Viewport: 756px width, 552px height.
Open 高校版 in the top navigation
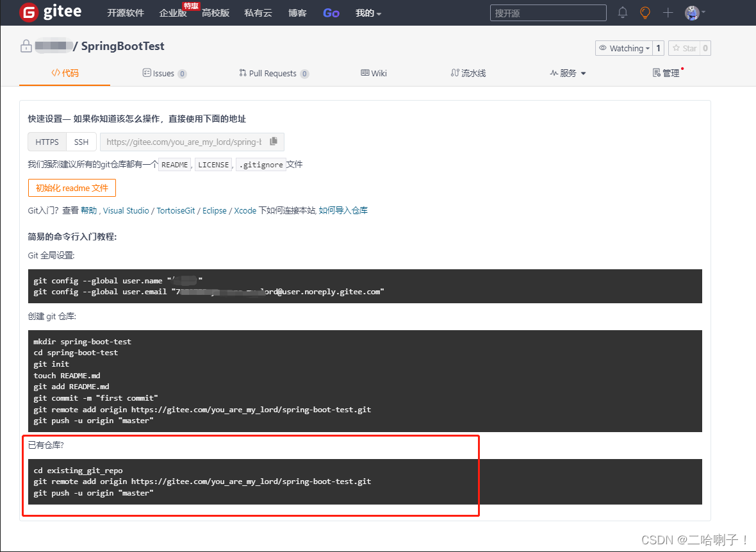pos(215,13)
